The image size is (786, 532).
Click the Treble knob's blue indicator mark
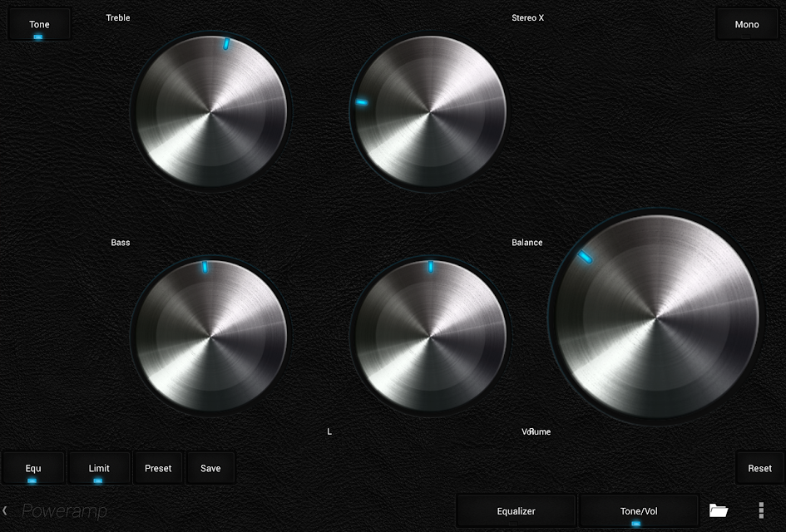[x=226, y=43]
